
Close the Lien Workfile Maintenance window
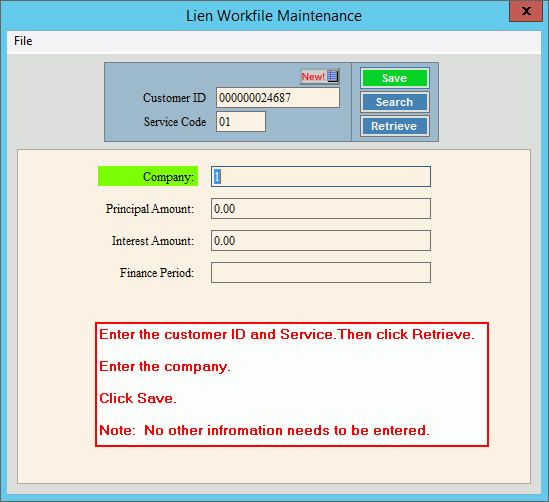[x=526, y=11]
